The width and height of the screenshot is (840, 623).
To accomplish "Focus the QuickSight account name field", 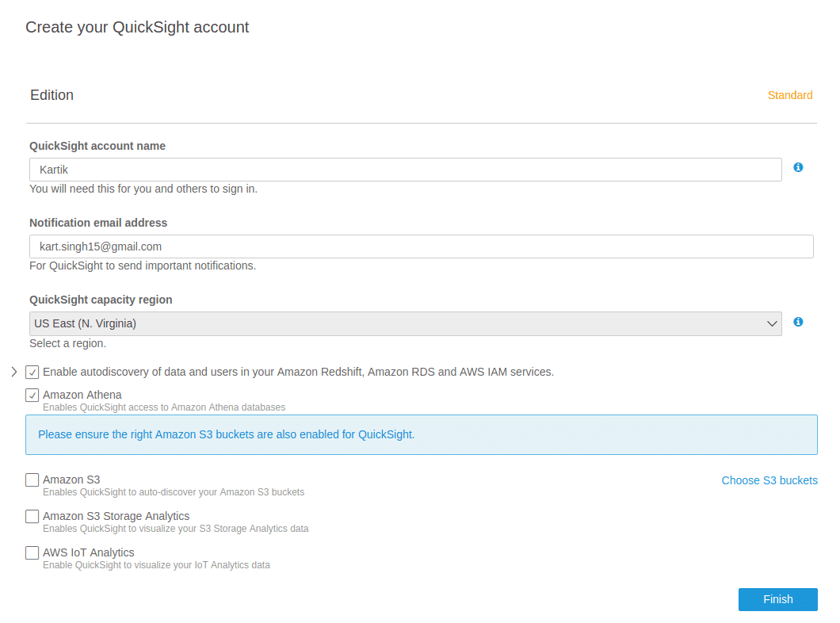I will [405, 170].
